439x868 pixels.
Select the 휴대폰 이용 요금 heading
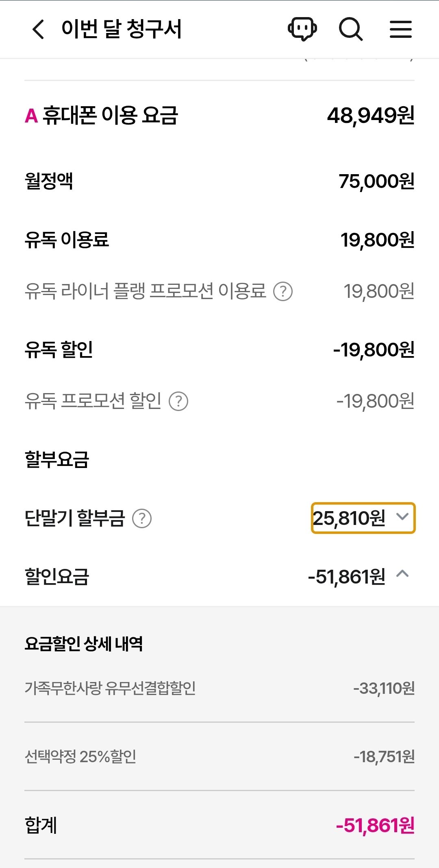pyautogui.click(x=110, y=116)
